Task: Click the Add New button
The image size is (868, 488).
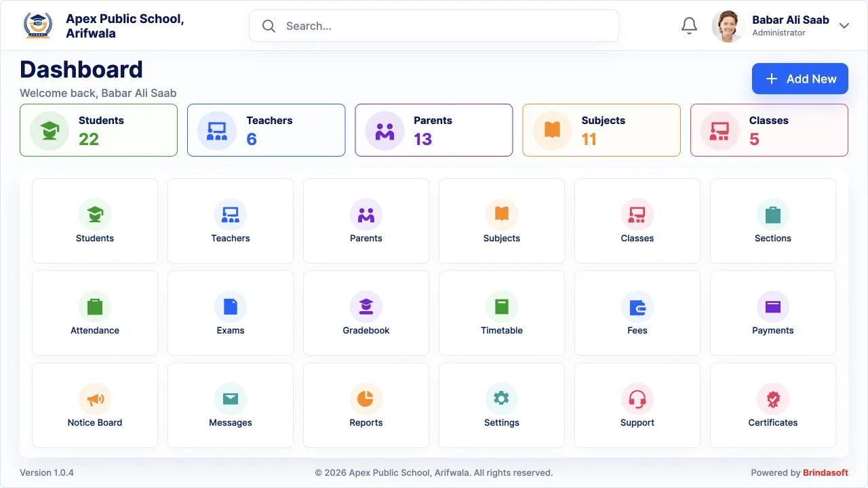Action: point(800,79)
